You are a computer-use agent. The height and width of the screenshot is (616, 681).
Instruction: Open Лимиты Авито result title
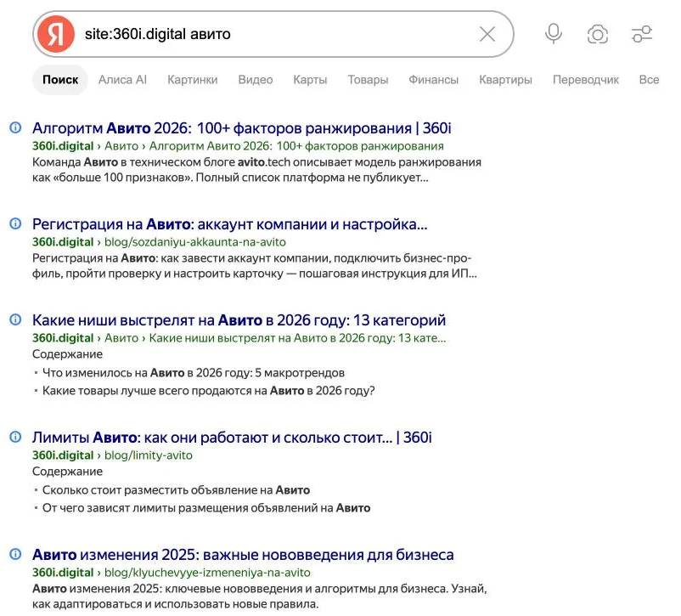[232, 438]
